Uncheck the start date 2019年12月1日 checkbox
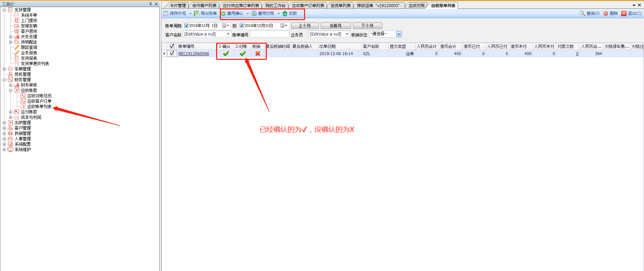 tap(186, 26)
